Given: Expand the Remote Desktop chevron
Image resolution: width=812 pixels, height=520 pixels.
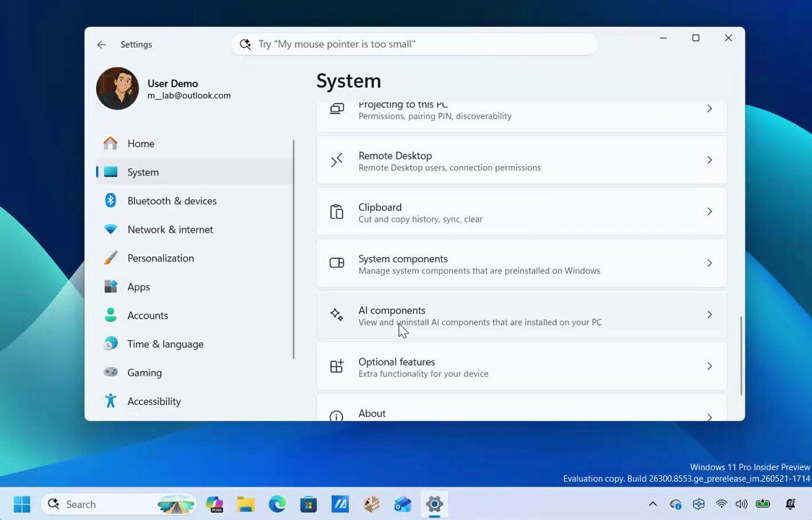Looking at the screenshot, I should [709, 160].
